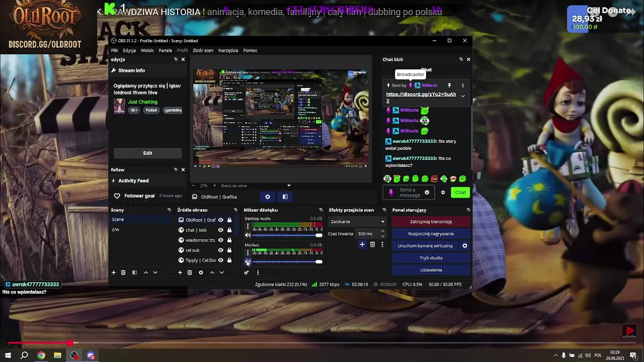Viewport: 644px width, 362px height.
Task: Open pinned message three-dot menu
Action: click(463, 85)
